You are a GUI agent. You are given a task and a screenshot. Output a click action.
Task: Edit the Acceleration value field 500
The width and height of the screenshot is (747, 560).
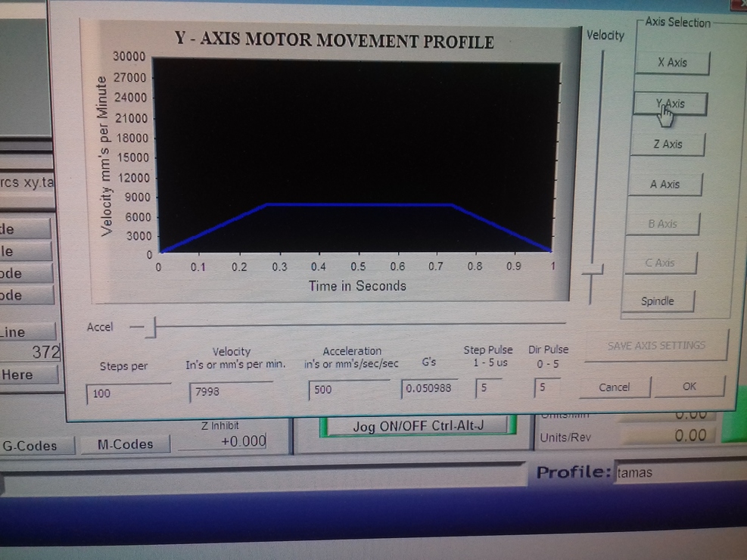pos(348,390)
